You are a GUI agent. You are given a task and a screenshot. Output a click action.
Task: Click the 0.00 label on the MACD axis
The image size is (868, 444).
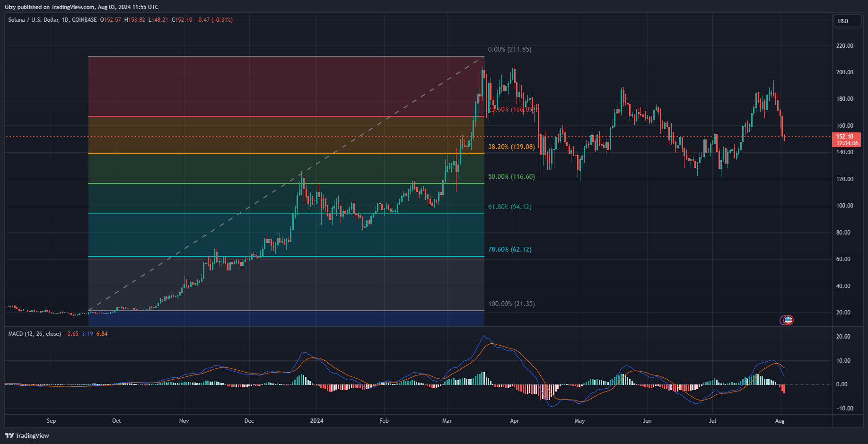point(842,384)
